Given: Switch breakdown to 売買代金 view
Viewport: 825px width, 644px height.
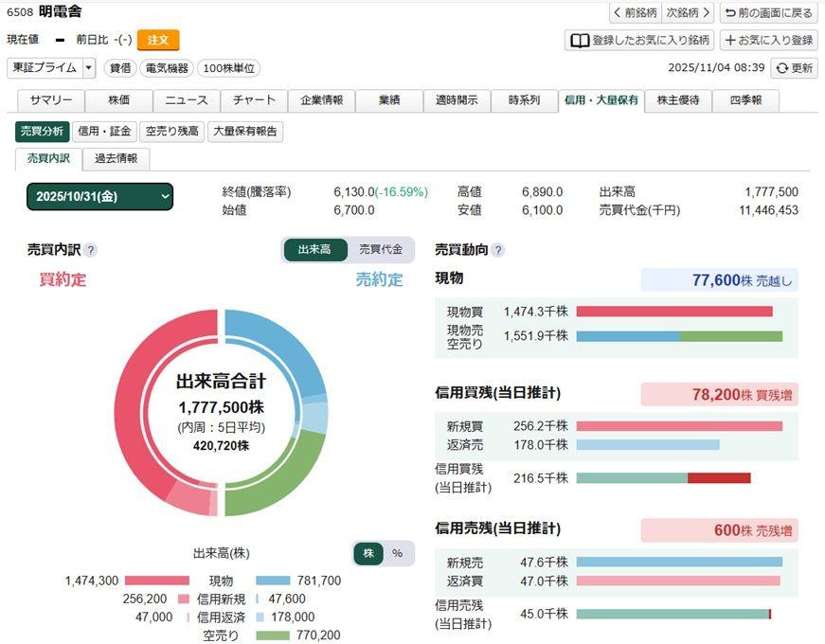Looking at the screenshot, I should (381, 249).
